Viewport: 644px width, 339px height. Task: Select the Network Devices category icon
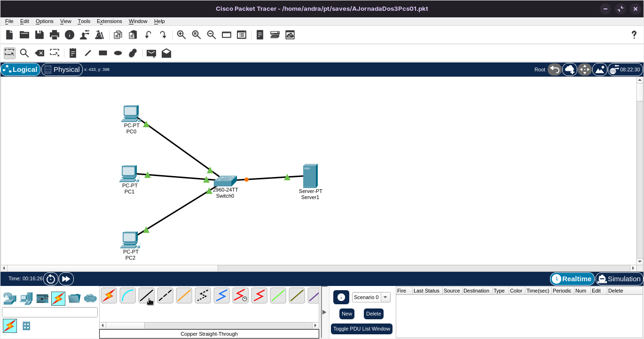coord(10,298)
